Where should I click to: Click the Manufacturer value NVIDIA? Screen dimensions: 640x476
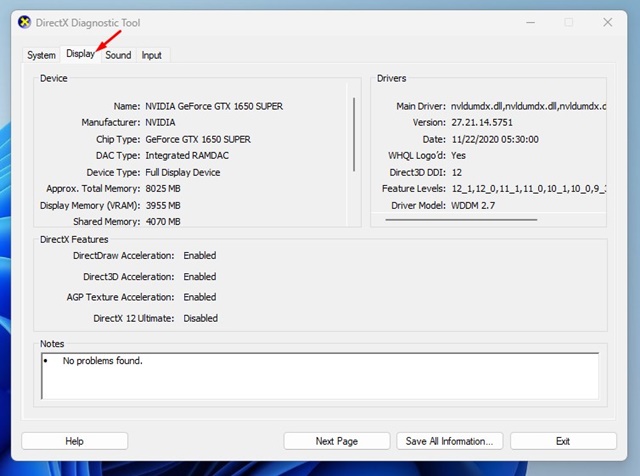[160, 122]
